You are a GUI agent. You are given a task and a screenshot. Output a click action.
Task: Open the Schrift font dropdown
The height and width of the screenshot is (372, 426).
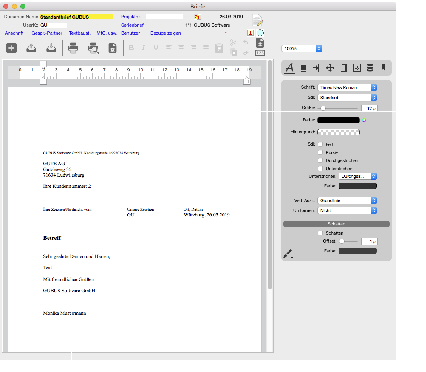[x=347, y=87]
